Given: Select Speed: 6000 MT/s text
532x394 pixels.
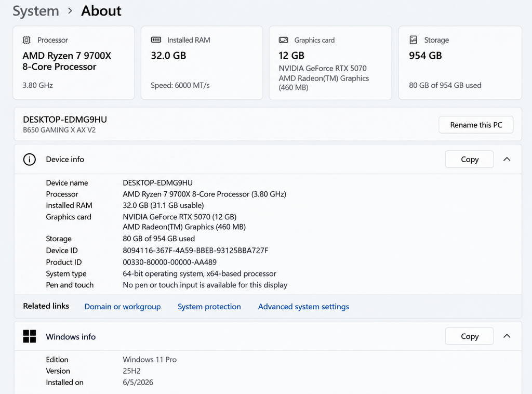Looking at the screenshot, I should tap(180, 85).
